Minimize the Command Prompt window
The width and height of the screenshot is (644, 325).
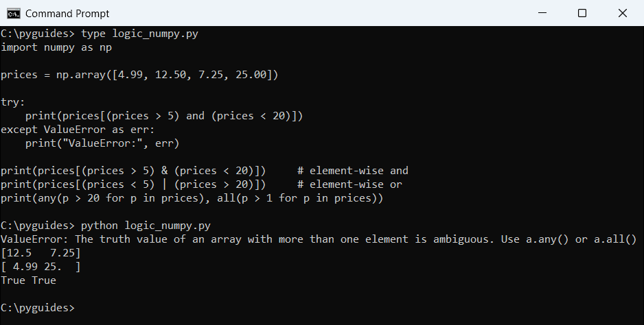542,13
